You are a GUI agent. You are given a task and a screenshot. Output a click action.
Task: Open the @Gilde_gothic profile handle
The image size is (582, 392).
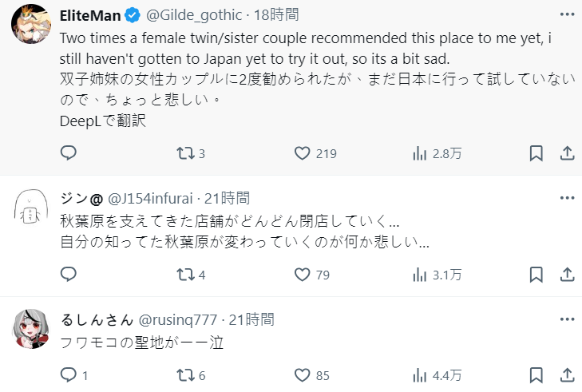pos(195,15)
